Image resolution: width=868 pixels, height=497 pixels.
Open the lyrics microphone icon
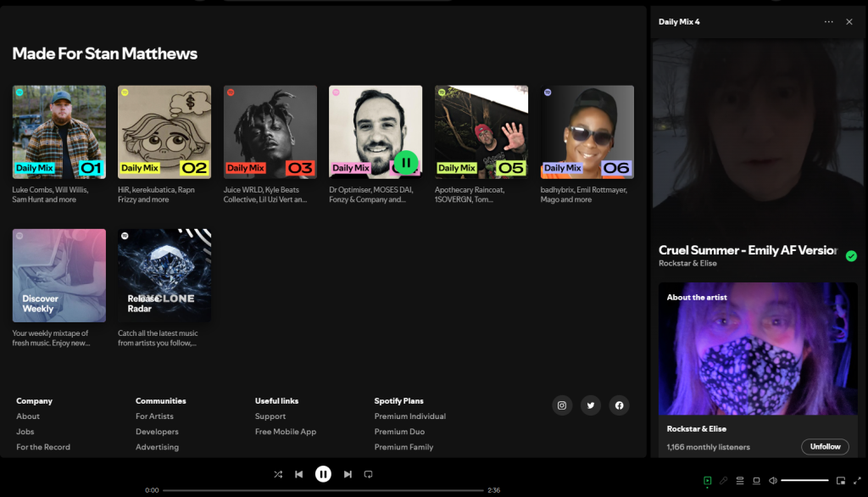724,480
